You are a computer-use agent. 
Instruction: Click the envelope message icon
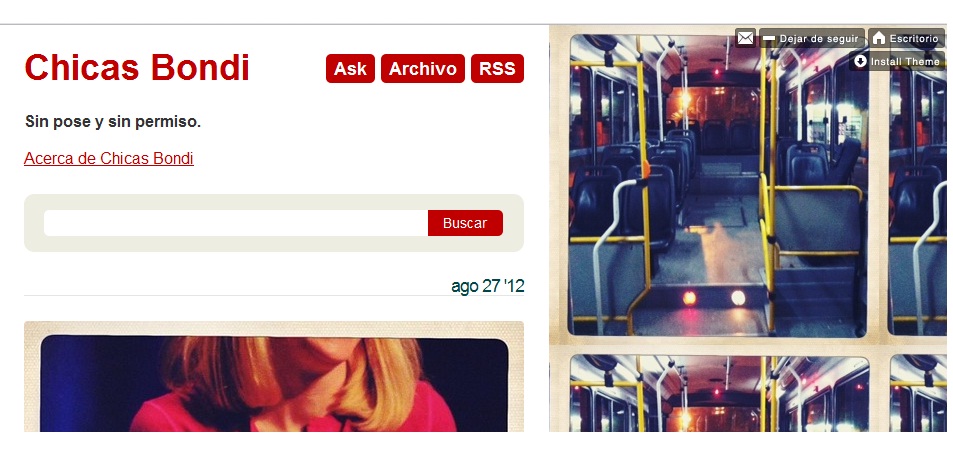(745, 38)
